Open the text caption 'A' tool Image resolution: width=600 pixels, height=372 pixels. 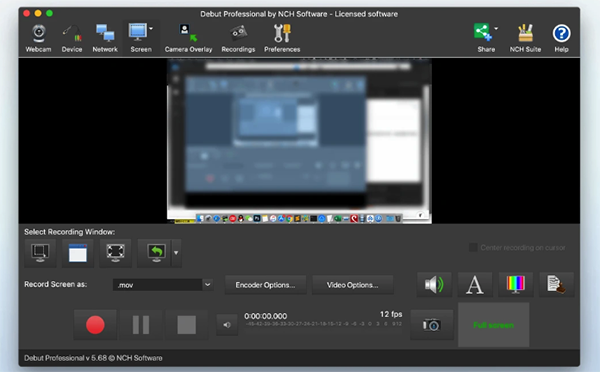point(474,285)
